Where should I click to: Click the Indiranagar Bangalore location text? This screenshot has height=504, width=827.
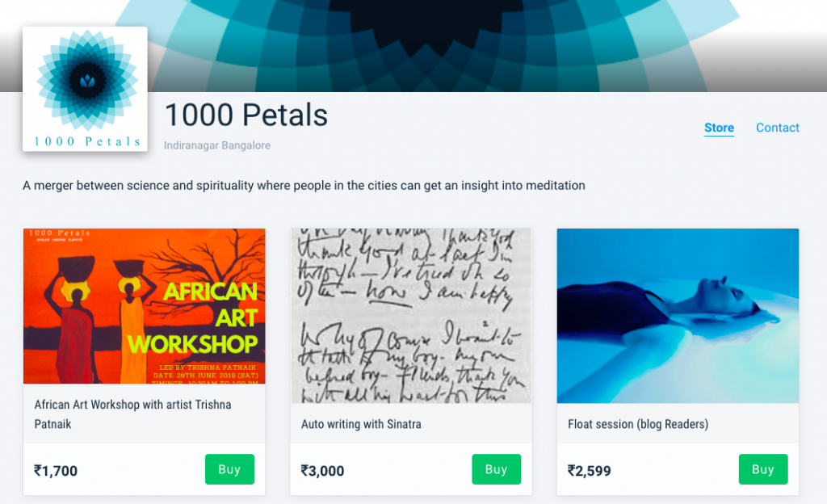pos(216,145)
